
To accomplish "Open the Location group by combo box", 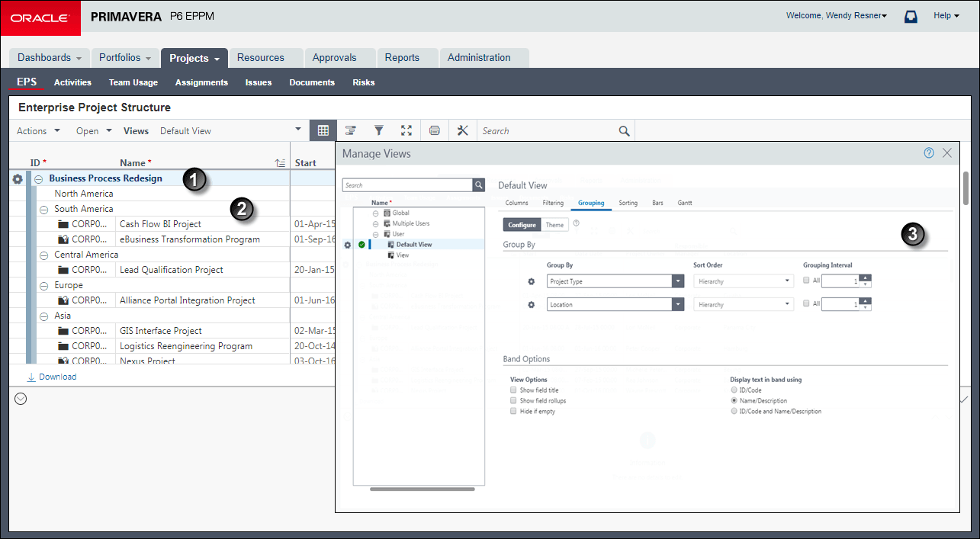I will point(615,304).
